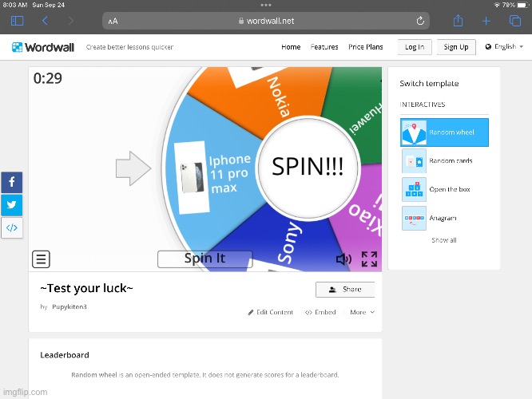Show Safari tab overview

(x=514, y=21)
